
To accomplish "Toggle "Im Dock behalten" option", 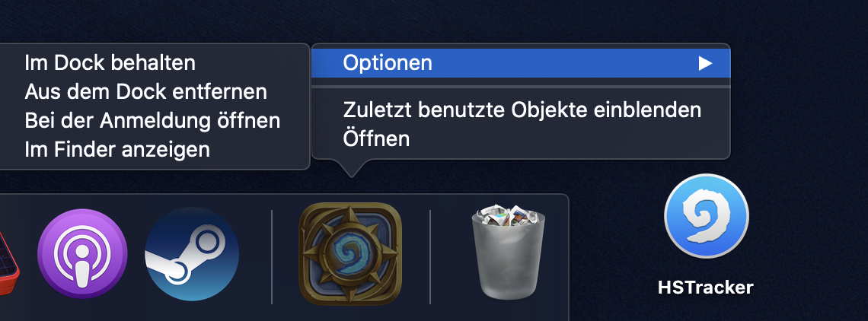I will tap(110, 62).
